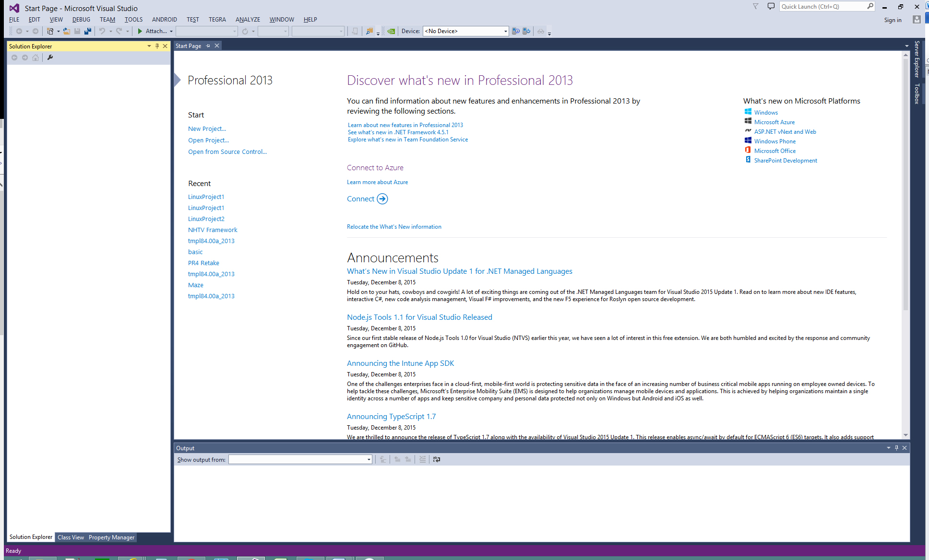
Task: Click the green Start/Attach play icon
Action: [x=140, y=31]
